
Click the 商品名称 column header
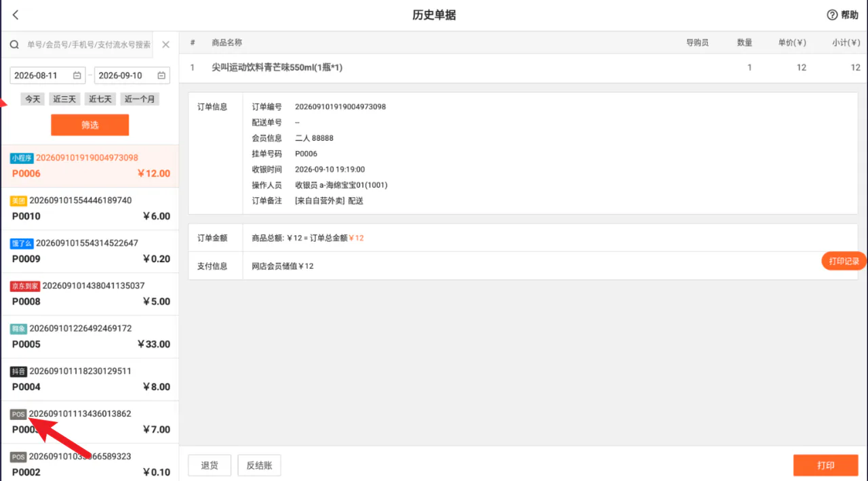tap(226, 43)
